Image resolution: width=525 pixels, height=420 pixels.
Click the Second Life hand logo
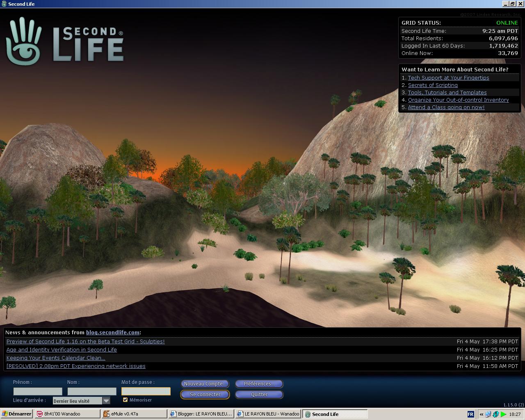[x=23, y=41]
